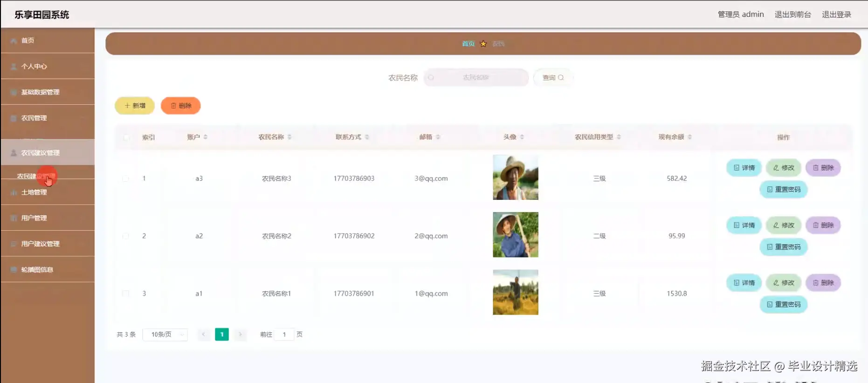Go to next page arrow
This screenshot has height=383, width=868.
[240, 335]
